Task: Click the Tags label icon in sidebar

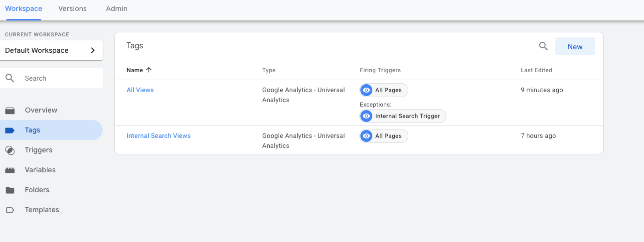Action: pyautogui.click(x=10, y=130)
